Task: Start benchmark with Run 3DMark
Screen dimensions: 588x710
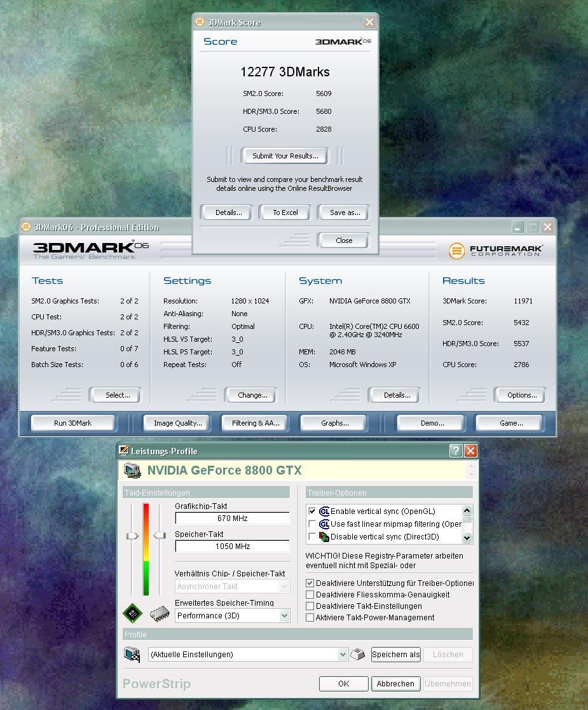Action: [72, 423]
